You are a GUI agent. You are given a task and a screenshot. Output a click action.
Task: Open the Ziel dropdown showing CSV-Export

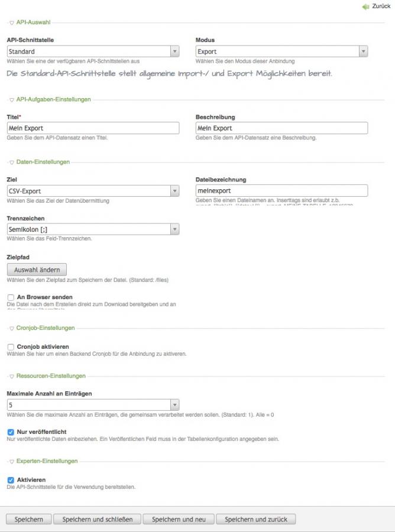pyautogui.click(x=93, y=191)
